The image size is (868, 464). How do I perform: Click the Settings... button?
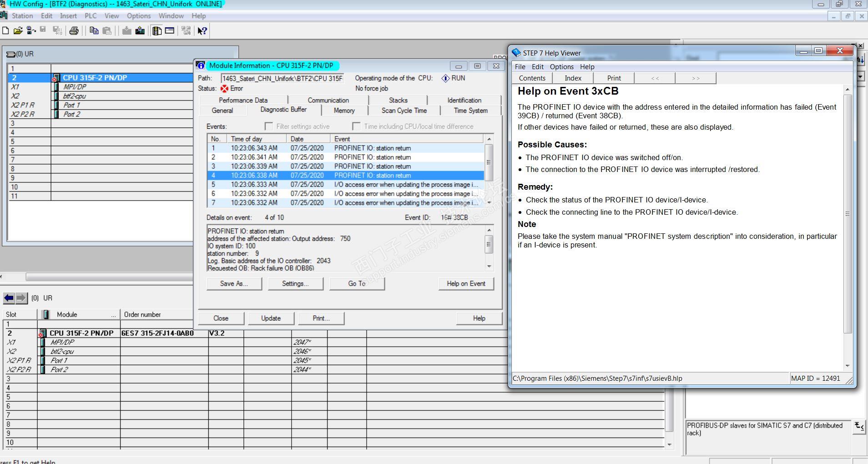(296, 283)
